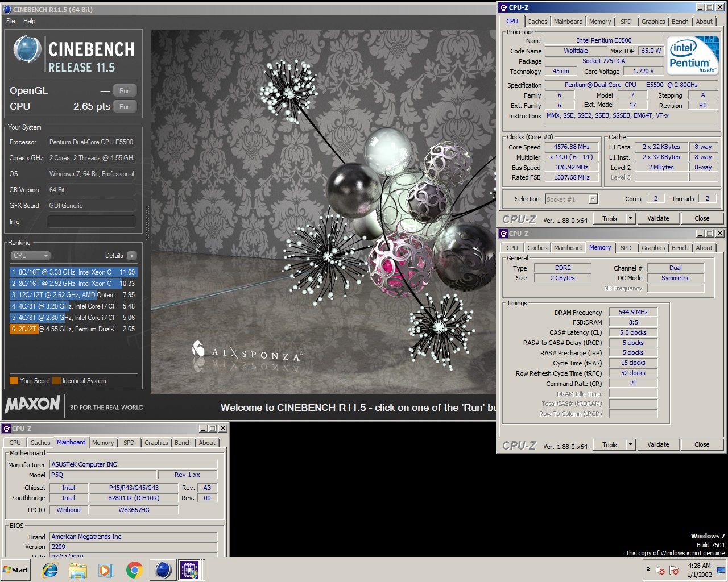Click Close button in top CPU-Z window
The height and width of the screenshot is (582, 728).
coord(702,219)
